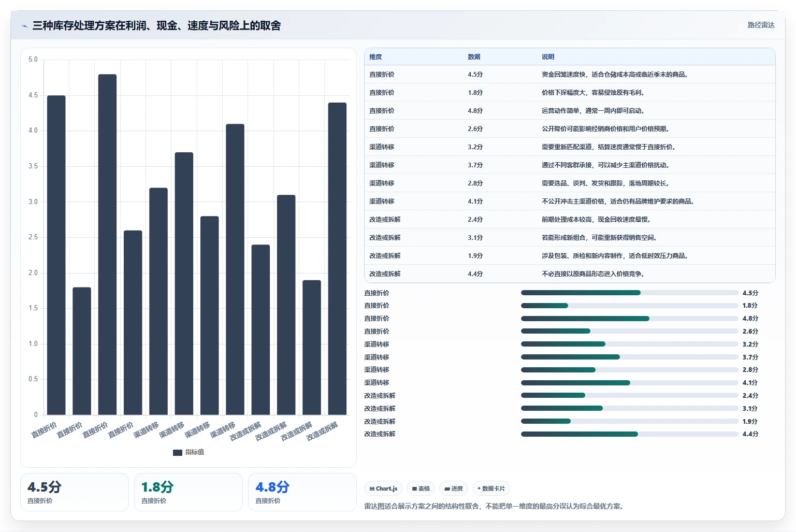Click the 2.8分 value in table
Viewport: 796px width, 532px height.
[475, 183]
